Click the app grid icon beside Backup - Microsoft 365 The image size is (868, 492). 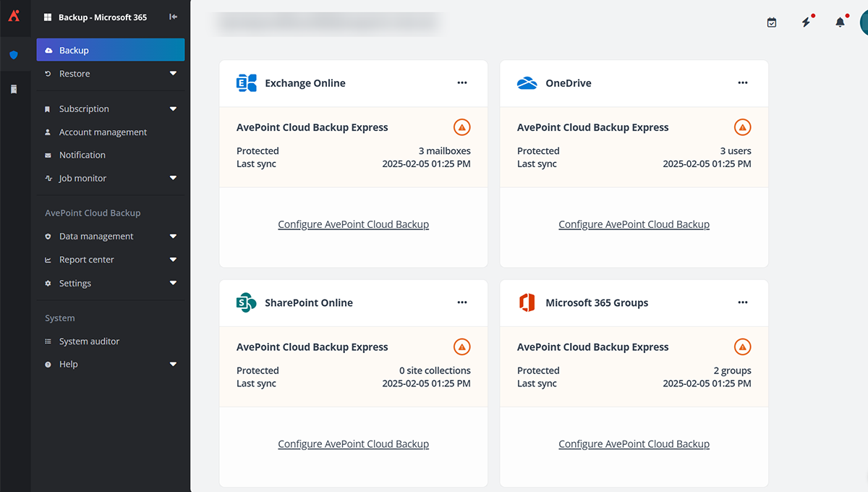click(x=48, y=17)
